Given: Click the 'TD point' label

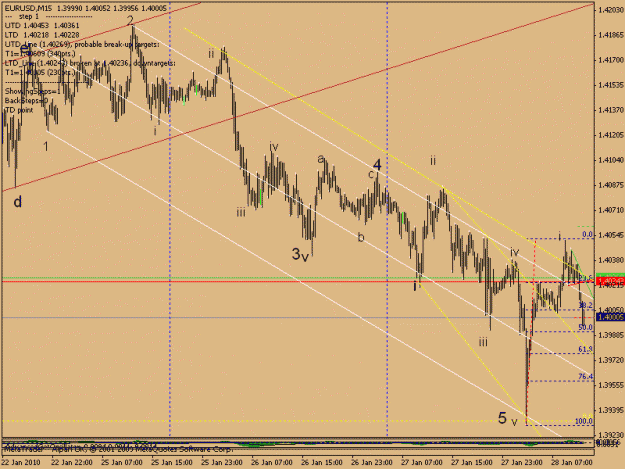Looking at the screenshot, I should point(19,110).
